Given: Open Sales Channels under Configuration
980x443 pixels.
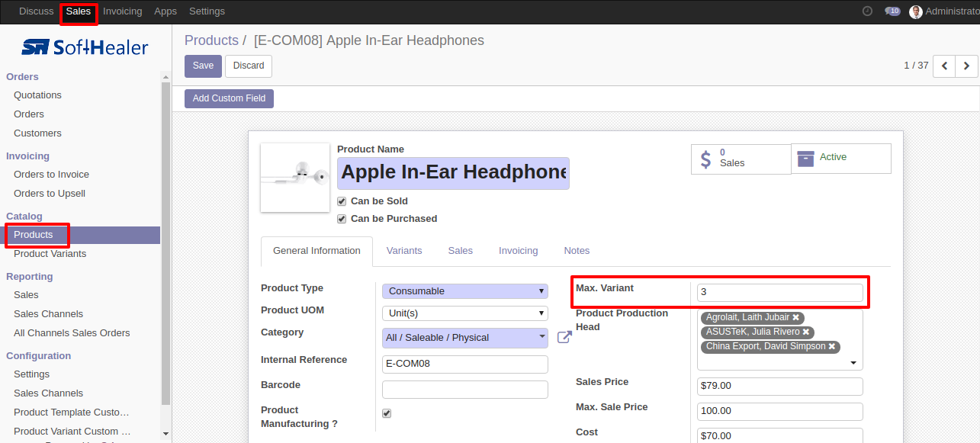Looking at the screenshot, I should click(48, 393).
